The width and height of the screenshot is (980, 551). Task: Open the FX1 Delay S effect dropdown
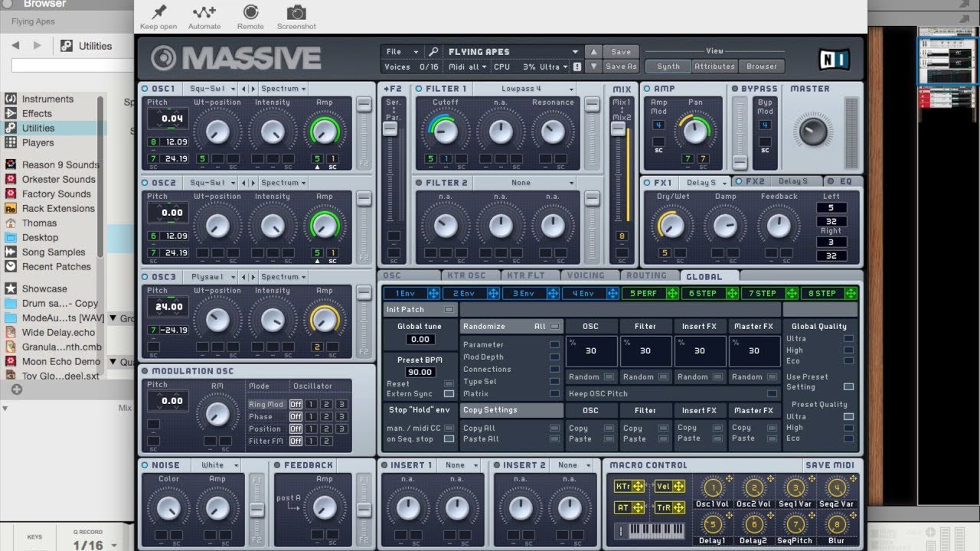[x=706, y=183]
